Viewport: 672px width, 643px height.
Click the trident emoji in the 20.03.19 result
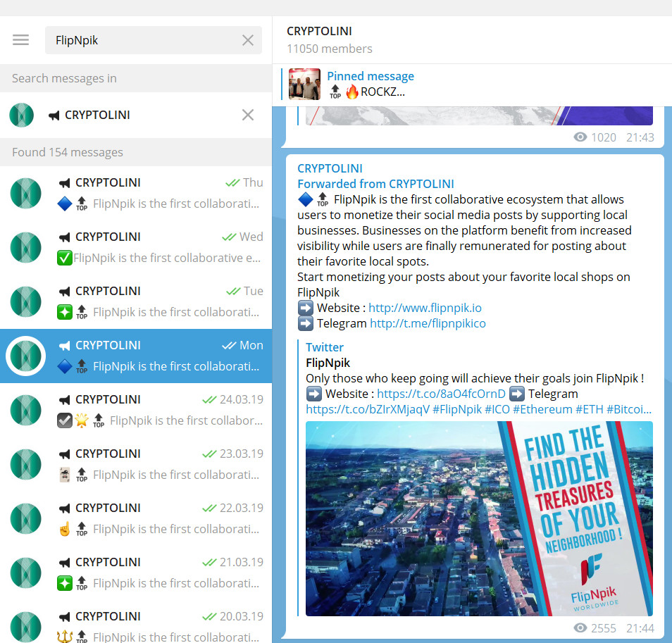[65, 637]
